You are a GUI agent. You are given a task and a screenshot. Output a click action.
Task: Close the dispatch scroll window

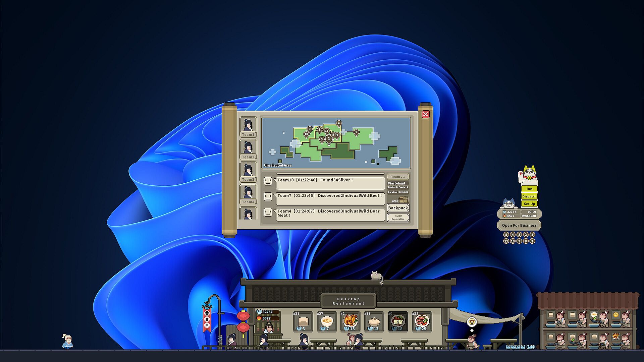(425, 114)
